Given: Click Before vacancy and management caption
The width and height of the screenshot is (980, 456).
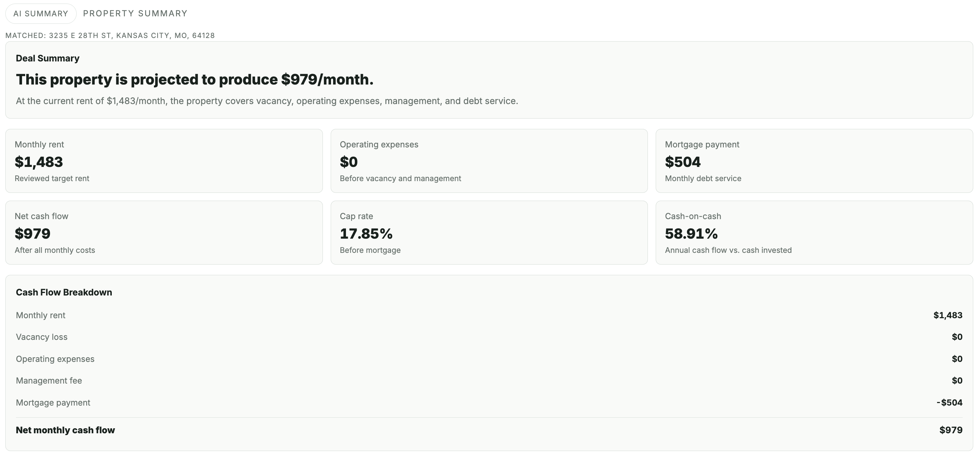Looking at the screenshot, I should [400, 179].
